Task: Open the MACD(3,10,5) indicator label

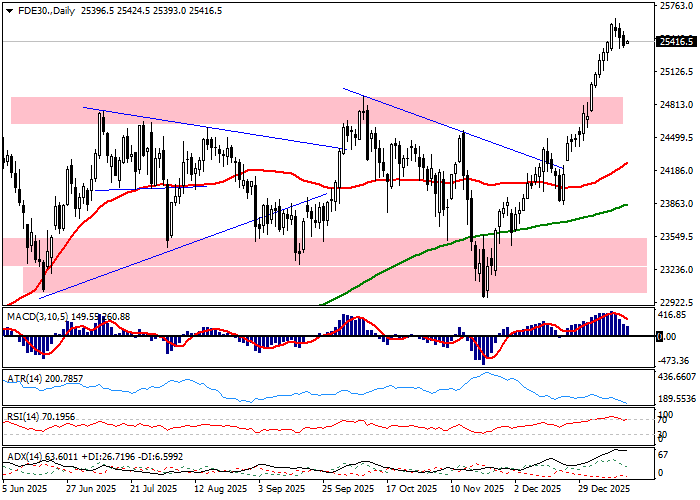Action: (x=40, y=317)
